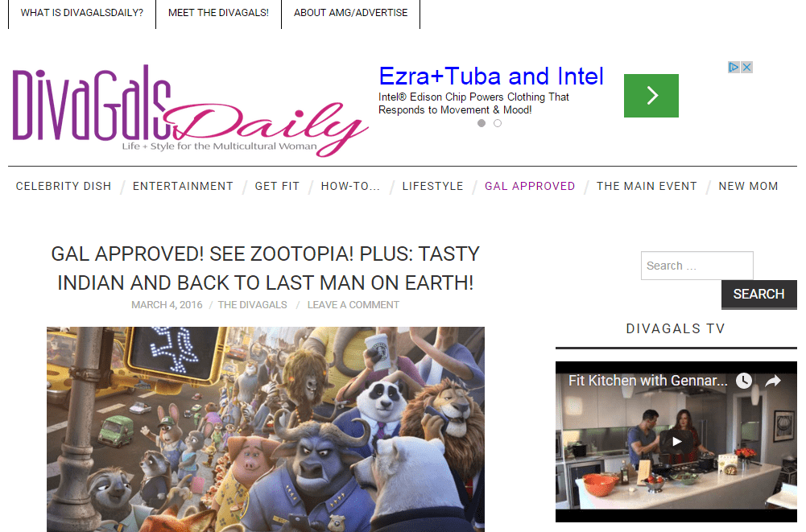Click the video share arrow icon

pos(773,381)
